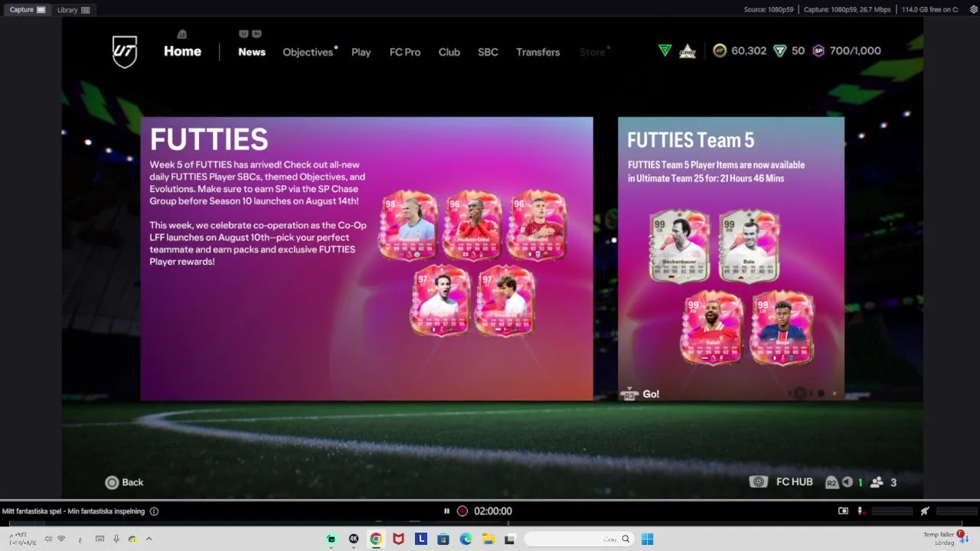
Task: Click the purple SP season points icon
Action: coord(818,51)
